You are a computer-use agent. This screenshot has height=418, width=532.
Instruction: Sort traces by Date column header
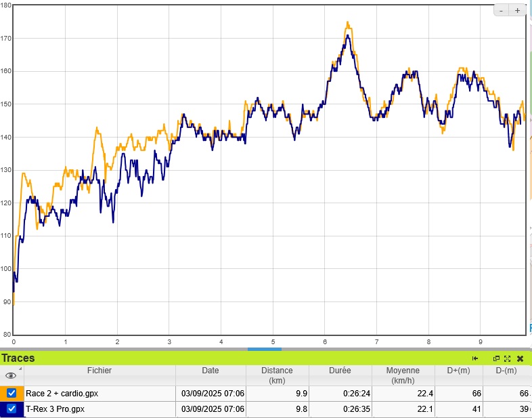click(x=210, y=371)
